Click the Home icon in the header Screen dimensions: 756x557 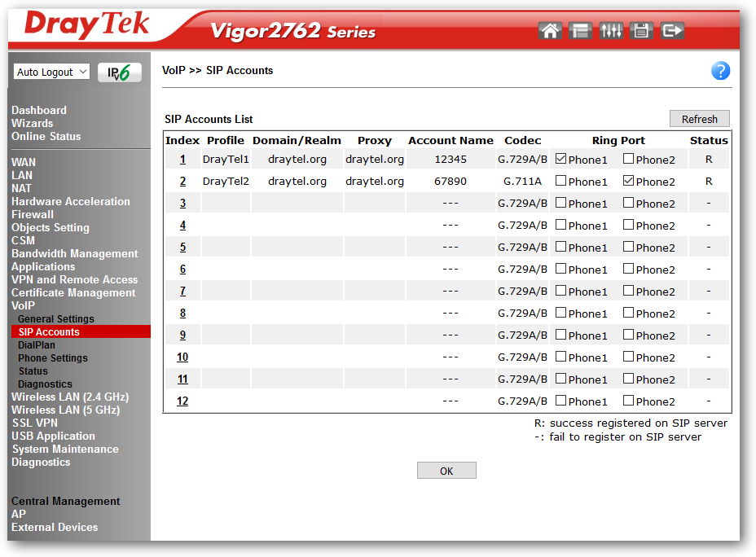click(550, 31)
